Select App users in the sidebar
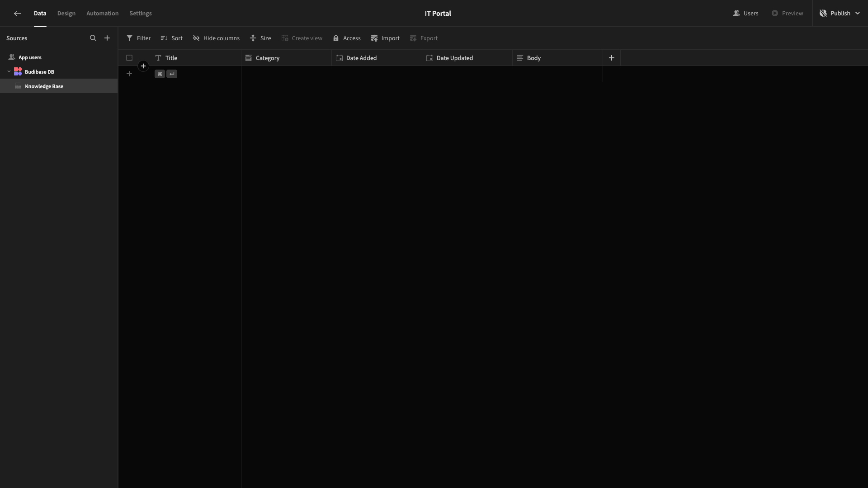The width and height of the screenshot is (868, 488). [59, 57]
